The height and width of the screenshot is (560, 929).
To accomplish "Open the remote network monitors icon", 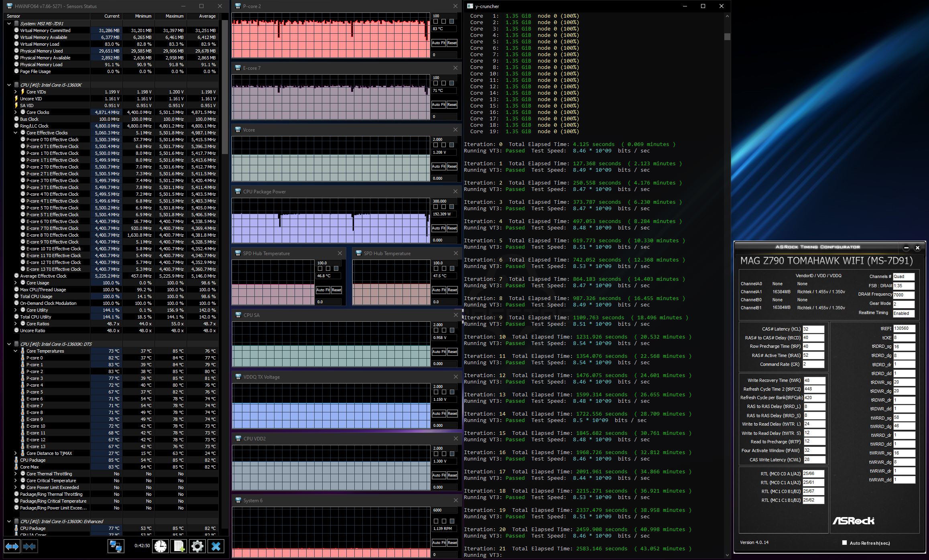I will click(116, 546).
